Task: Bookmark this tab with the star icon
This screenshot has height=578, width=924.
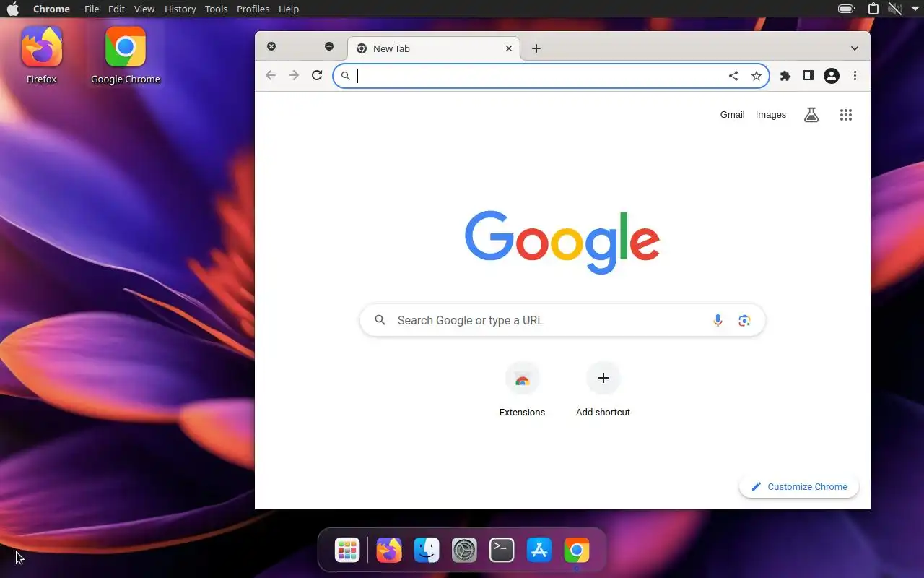Action: (757, 76)
